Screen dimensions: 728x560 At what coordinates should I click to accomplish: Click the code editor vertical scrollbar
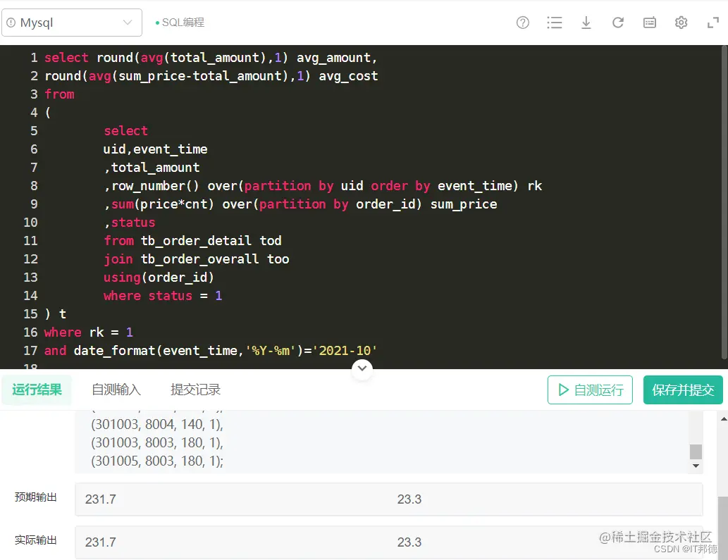coord(724,202)
